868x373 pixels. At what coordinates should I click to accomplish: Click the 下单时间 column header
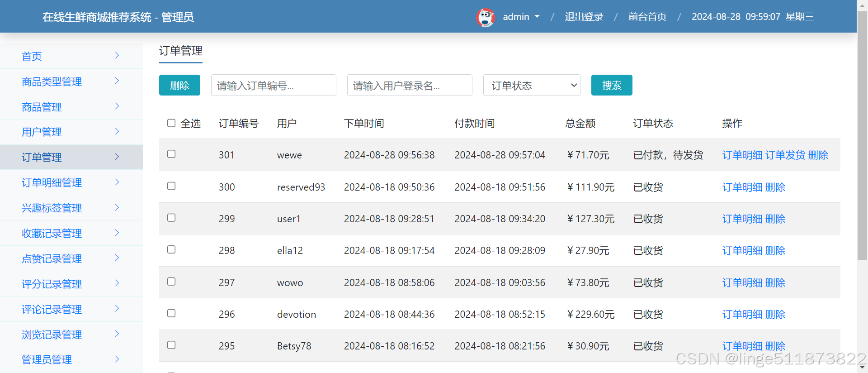[x=364, y=123]
